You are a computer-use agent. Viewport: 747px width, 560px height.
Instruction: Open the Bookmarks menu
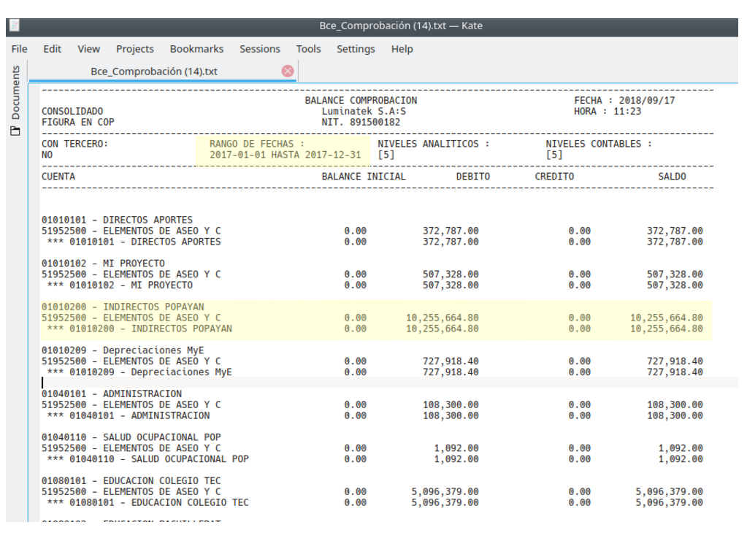pos(196,49)
